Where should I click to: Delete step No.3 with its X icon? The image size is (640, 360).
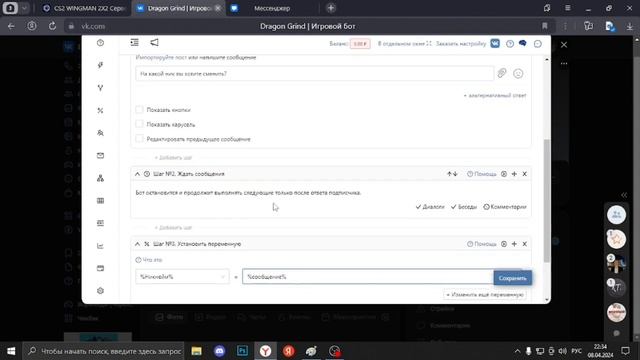524,244
